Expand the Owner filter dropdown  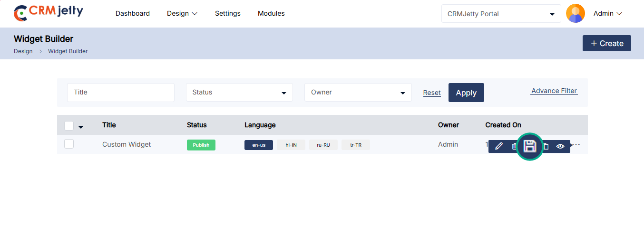(x=358, y=92)
